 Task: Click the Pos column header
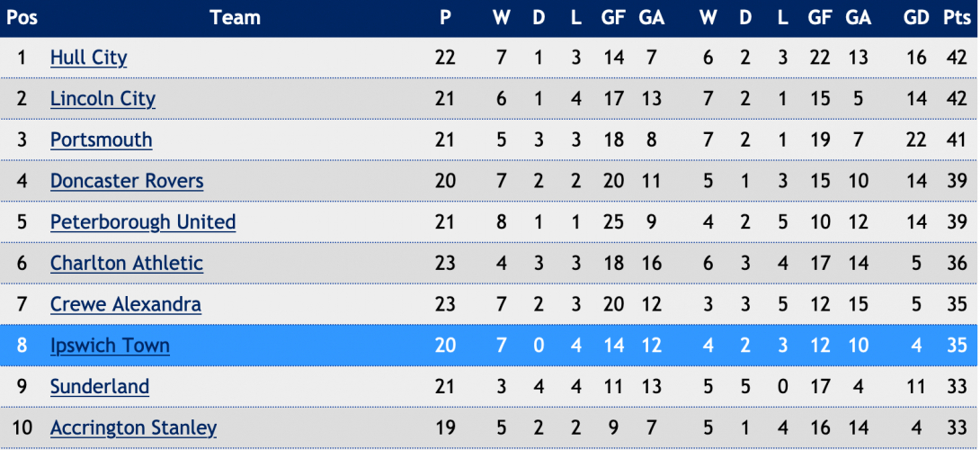click(x=22, y=17)
